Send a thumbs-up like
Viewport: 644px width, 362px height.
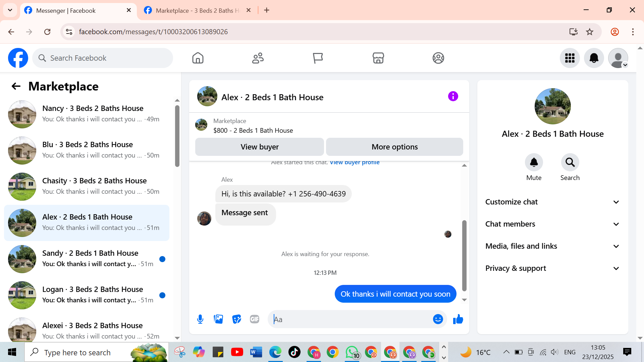click(458, 319)
